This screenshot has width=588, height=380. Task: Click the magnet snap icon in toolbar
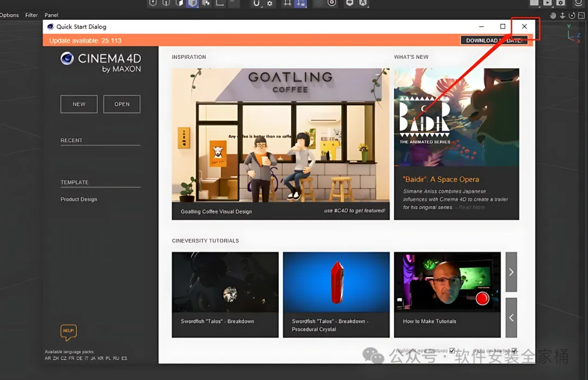(x=256, y=3)
